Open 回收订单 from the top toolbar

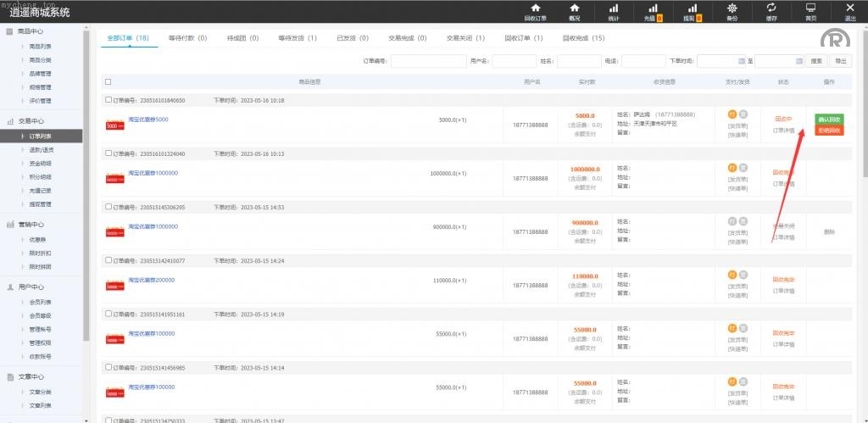(535, 11)
